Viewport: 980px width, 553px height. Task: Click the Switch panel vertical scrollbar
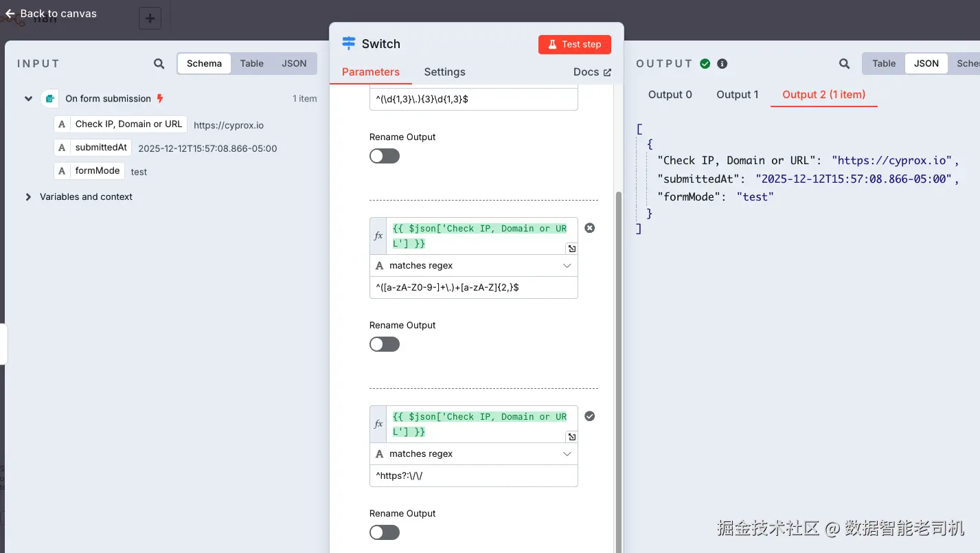pos(619,371)
